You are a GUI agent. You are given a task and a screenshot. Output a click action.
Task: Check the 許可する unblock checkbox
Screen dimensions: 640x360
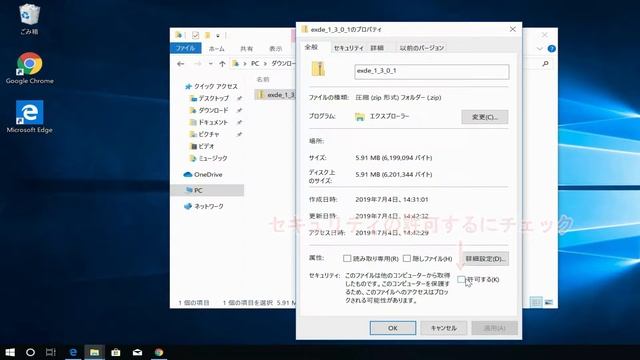(x=461, y=280)
